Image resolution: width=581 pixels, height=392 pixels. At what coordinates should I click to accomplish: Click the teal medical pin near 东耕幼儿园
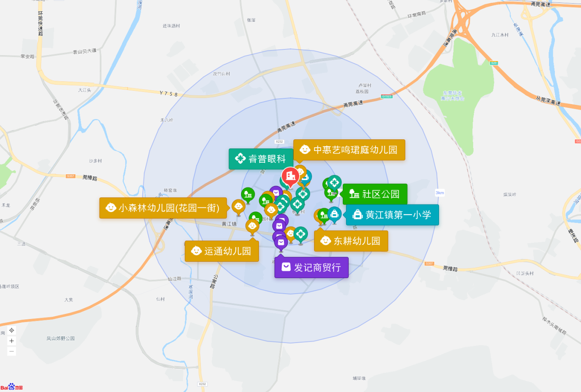tap(300, 234)
